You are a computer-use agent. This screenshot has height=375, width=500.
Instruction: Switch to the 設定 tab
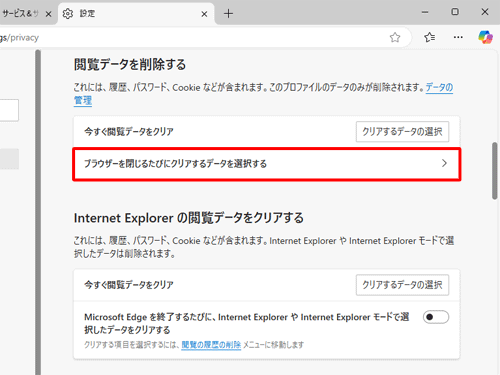pos(136,14)
